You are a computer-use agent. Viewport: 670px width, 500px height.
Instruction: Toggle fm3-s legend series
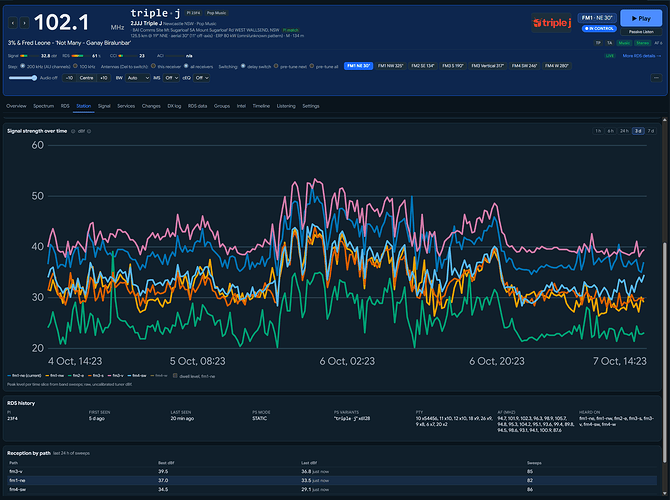96,376
